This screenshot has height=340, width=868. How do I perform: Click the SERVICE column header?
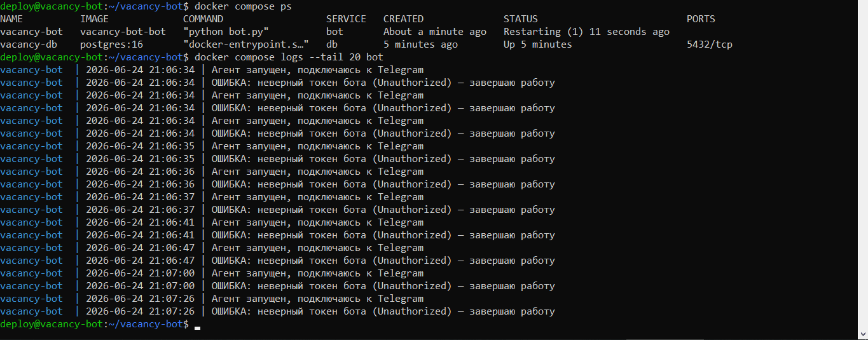coord(346,19)
